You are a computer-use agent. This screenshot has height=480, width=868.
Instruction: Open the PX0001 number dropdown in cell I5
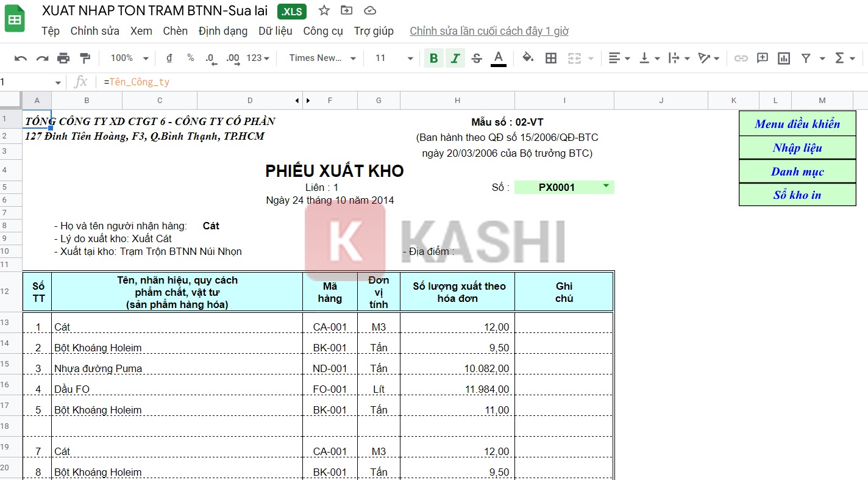click(x=606, y=187)
